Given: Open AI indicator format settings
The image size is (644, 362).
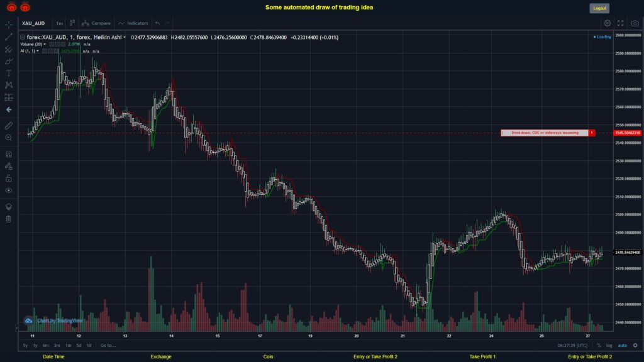Looking at the screenshot, I should pos(50,52).
